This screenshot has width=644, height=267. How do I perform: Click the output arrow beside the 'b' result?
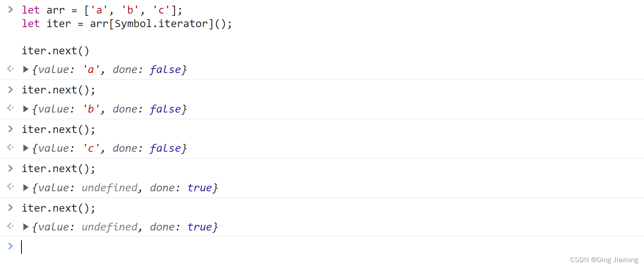coord(11,108)
